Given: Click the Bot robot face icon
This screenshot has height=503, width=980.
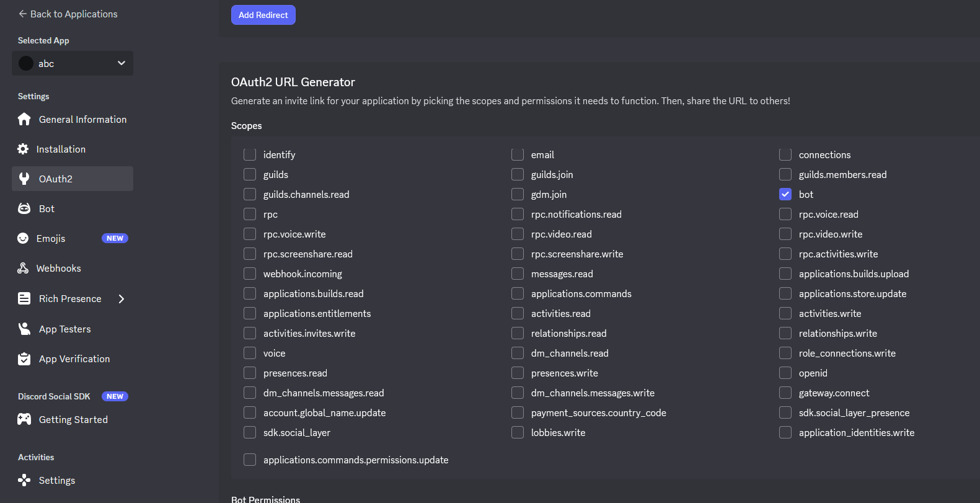Looking at the screenshot, I should click(x=24, y=208).
